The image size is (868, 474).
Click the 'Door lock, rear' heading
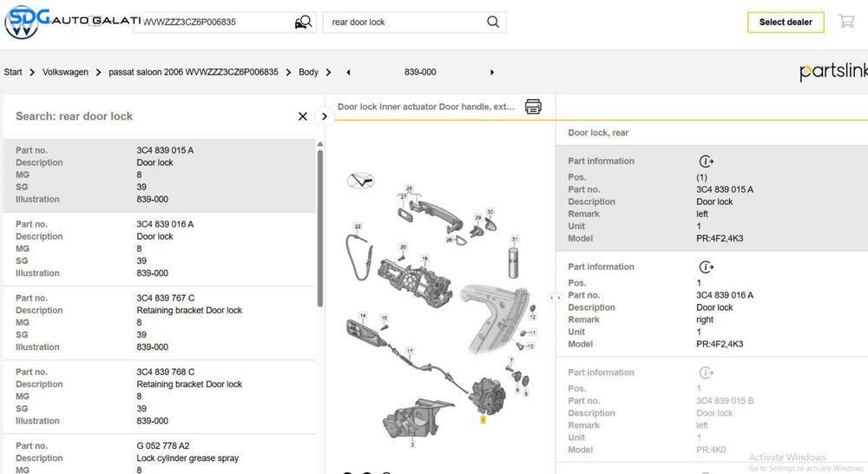tap(598, 133)
